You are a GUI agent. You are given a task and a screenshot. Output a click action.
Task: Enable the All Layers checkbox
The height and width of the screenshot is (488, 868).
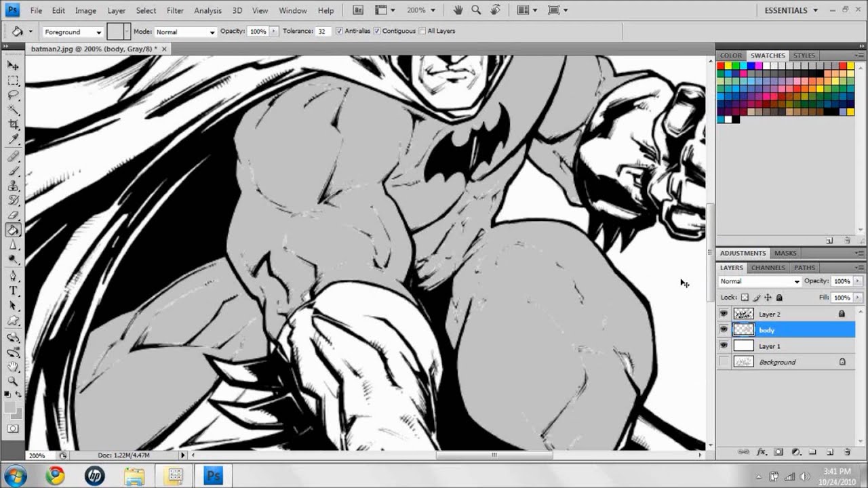click(x=422, y=31)
